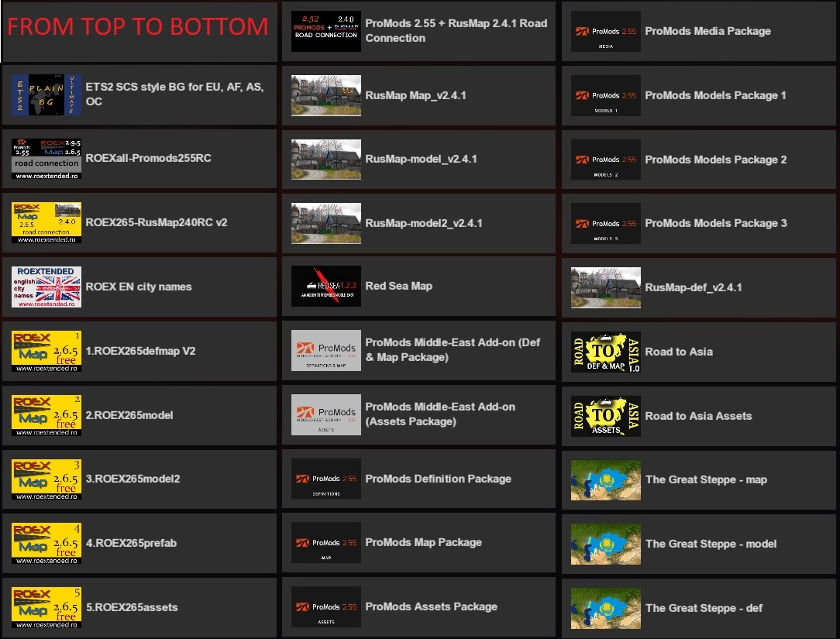The width and height of the screenshot is (840, 639).
Task: Select the RusMap Map_v2.4.1 thumbnail
Action: [325, 95]
